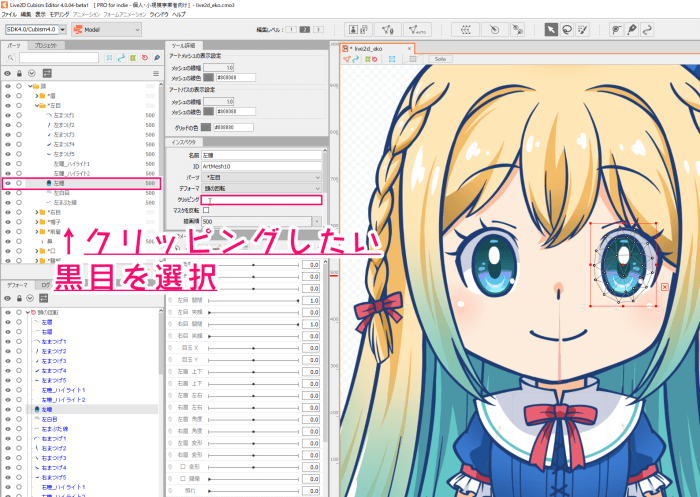The width and height of the screenshot is (700, 497).
Task: Click the 目玉 X parameter slider
Action: [253, 348]
